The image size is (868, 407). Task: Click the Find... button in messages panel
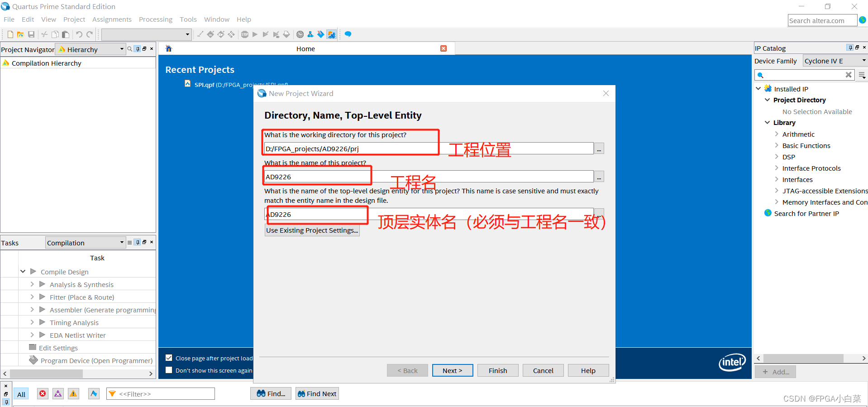click(271, 393)
